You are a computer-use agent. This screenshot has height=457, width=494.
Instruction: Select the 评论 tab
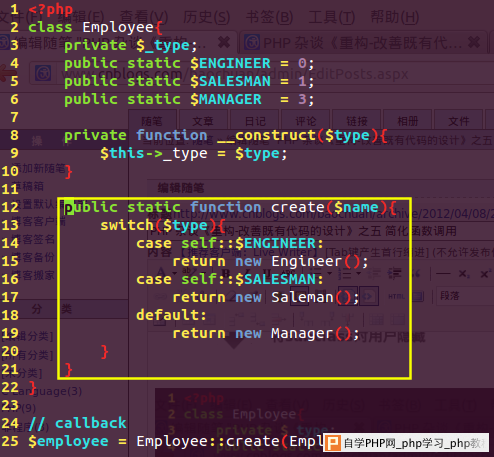pos(305,121)
